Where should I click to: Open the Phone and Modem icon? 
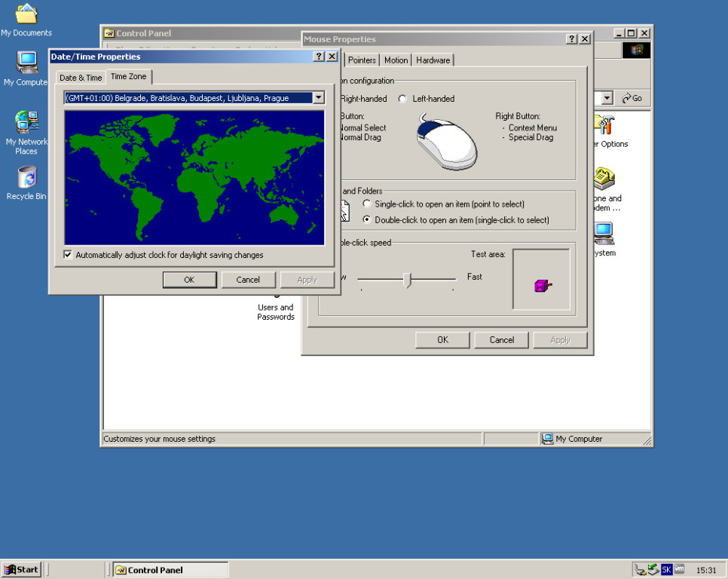(x=604, y=179)
